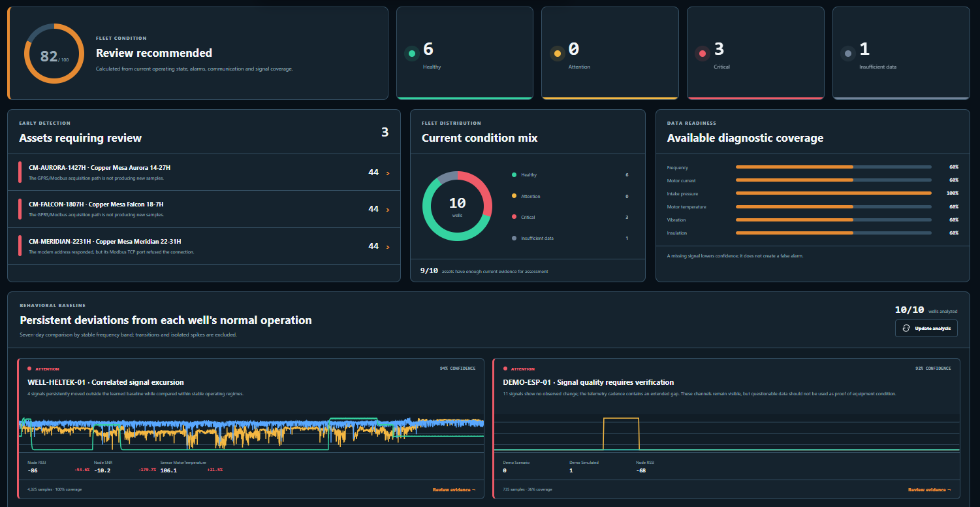Click the green dot in the Healthy count card
This screenshot has width=980, height=507.
[411, 54]
